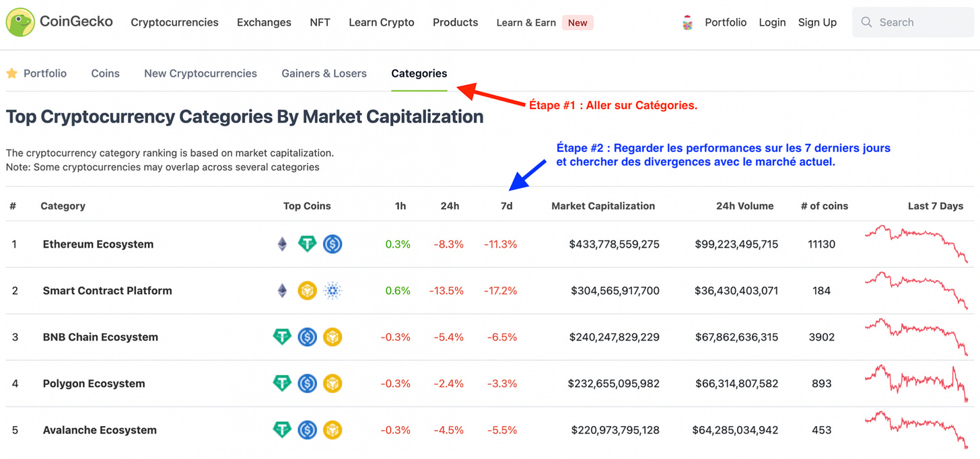Switch to Gainers & Losers tab
This screenshot has width=980, height=459.
(x=324, y=73)
